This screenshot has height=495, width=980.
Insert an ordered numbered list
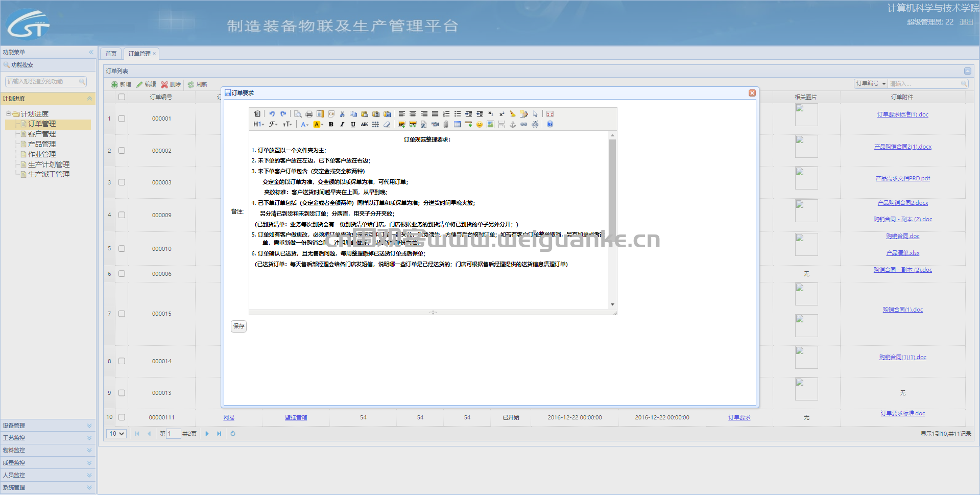pyautogui.click(x=446, y=114)
